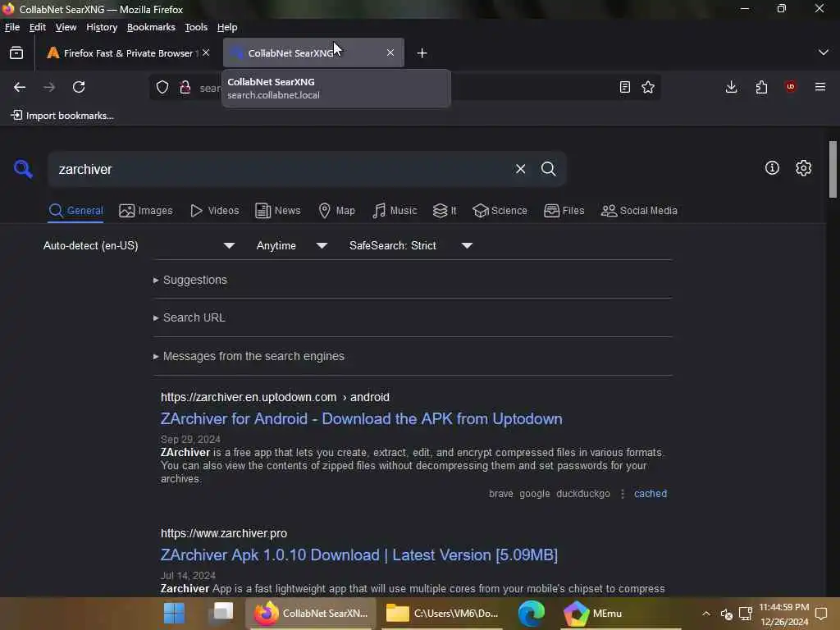The image size is (840, 630).
Task: Clear the zarchiver search query
Action: tap(520, 169)
